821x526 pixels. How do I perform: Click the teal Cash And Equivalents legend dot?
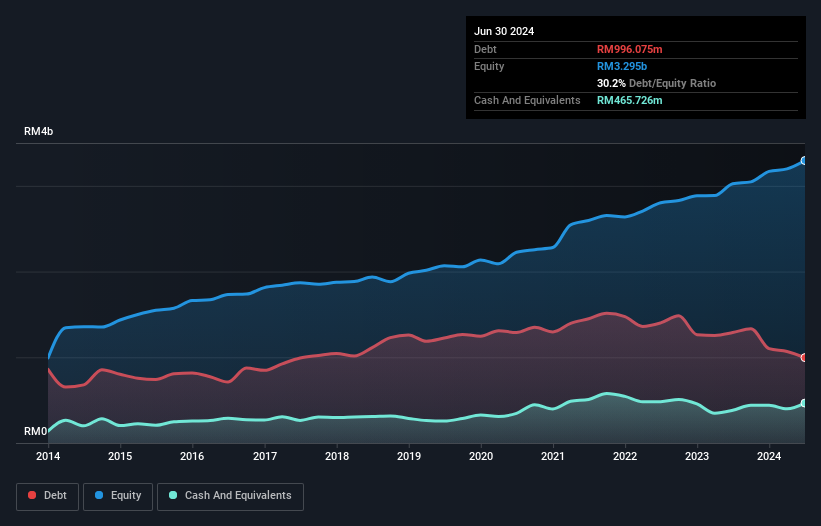pos(173,495)
